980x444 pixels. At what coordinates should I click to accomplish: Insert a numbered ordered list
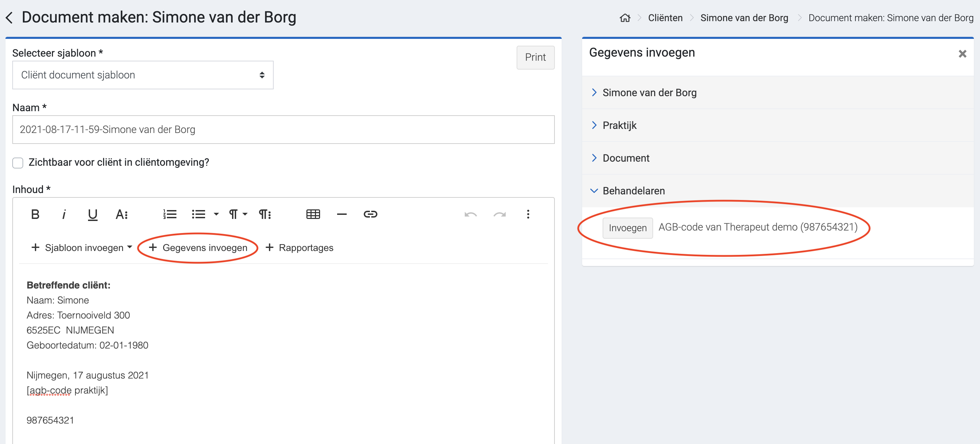click(x=170, y=214)
